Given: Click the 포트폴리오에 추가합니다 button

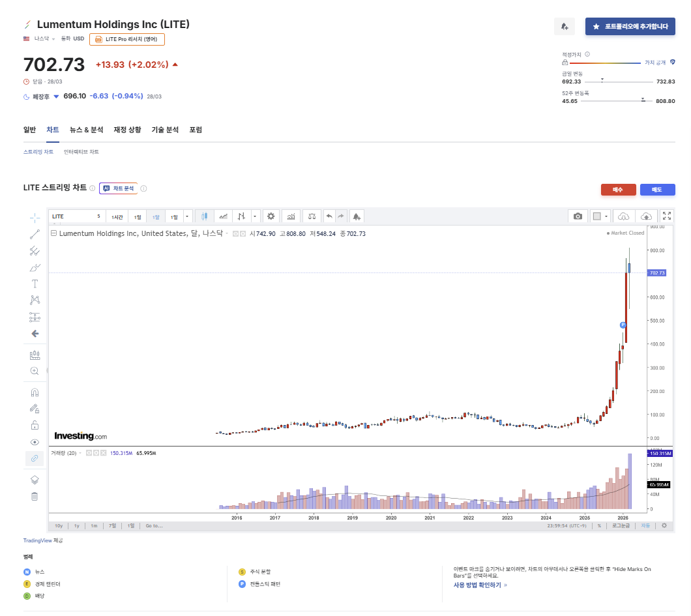Looking at the screenshot, I should [x=630, y=27].
